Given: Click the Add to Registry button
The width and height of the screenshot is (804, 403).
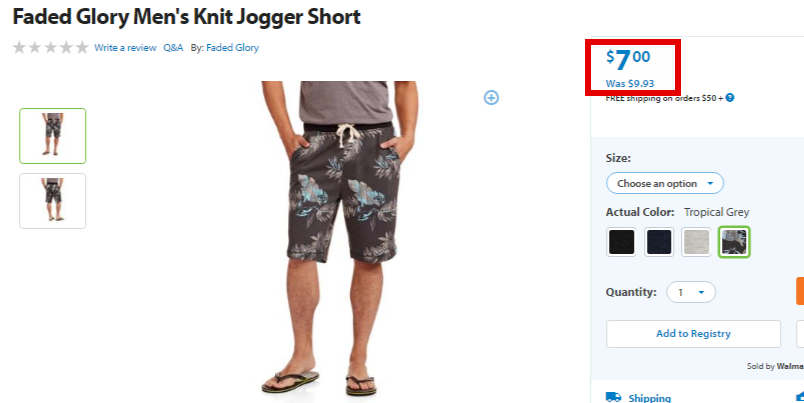Looking at the screenshot, I should click(x=693, y=334).
